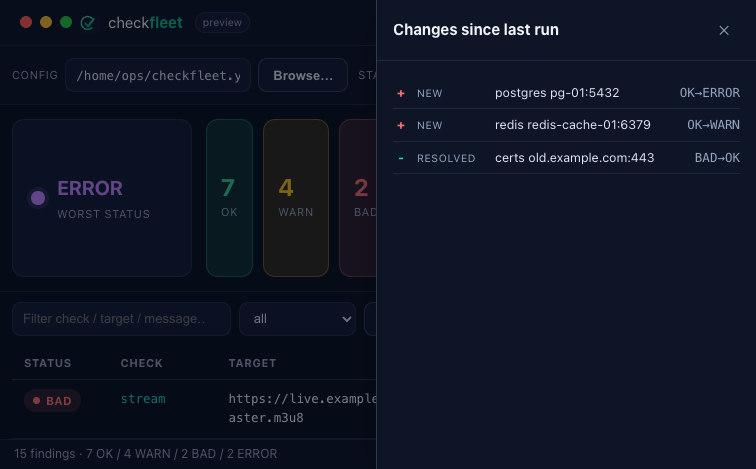Click the NEW label on the redis row
Screen dimensions: 756x469
coord(430,125)
